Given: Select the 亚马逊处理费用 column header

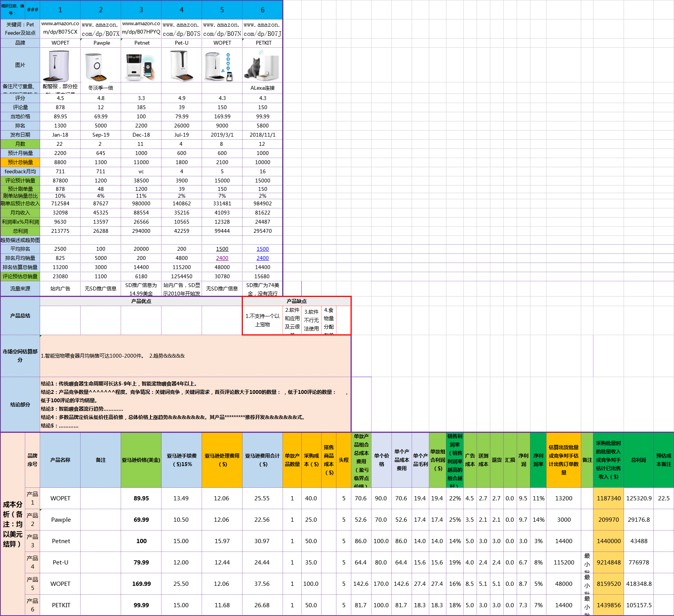Looking at the screenshot, I should [222, 460].
